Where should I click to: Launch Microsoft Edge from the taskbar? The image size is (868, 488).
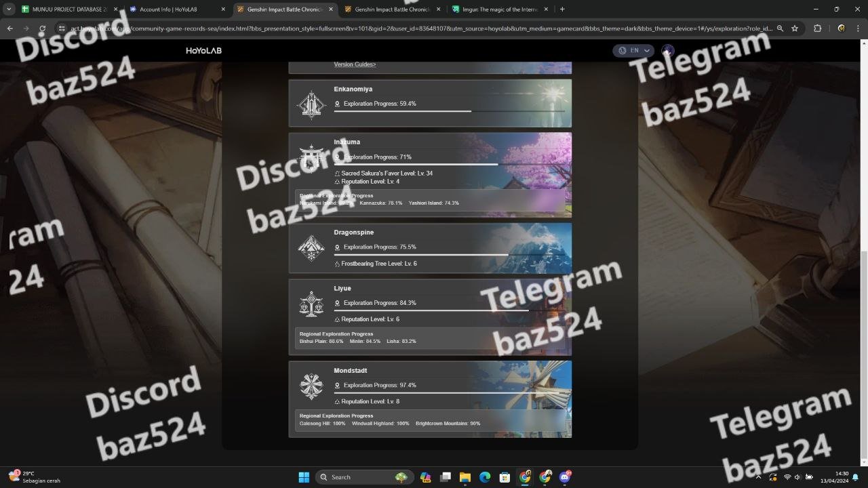coord(485,477)
